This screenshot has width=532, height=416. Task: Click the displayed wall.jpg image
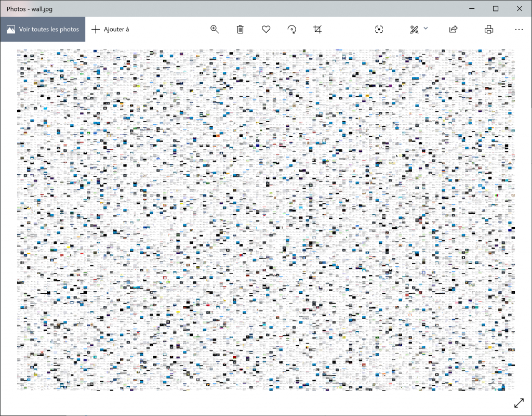tap(265, 220)
